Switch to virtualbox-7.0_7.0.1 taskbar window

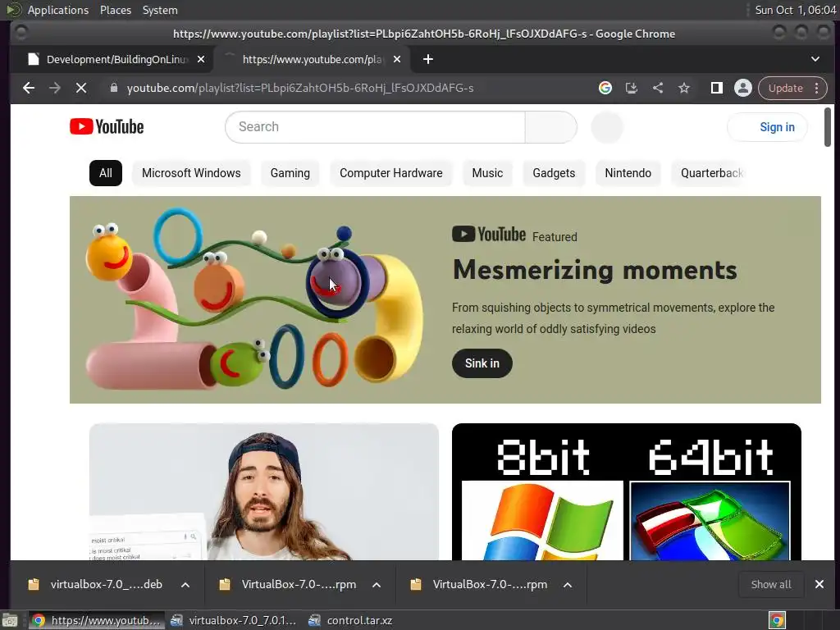pos(234,620)
